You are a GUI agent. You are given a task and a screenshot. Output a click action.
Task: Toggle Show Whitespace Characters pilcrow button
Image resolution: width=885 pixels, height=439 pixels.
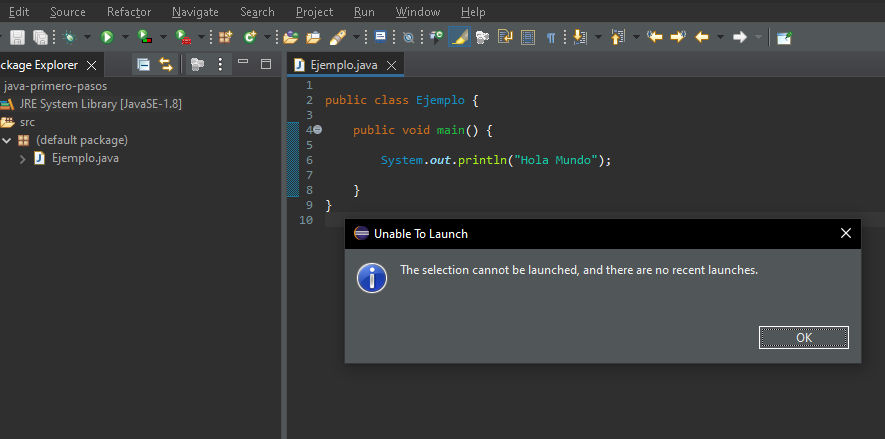pyautogui.click(x=551, y=37)
